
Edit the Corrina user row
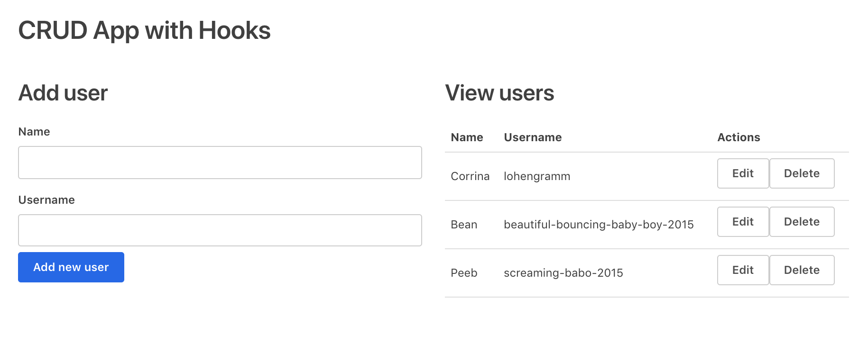point(742,173)
